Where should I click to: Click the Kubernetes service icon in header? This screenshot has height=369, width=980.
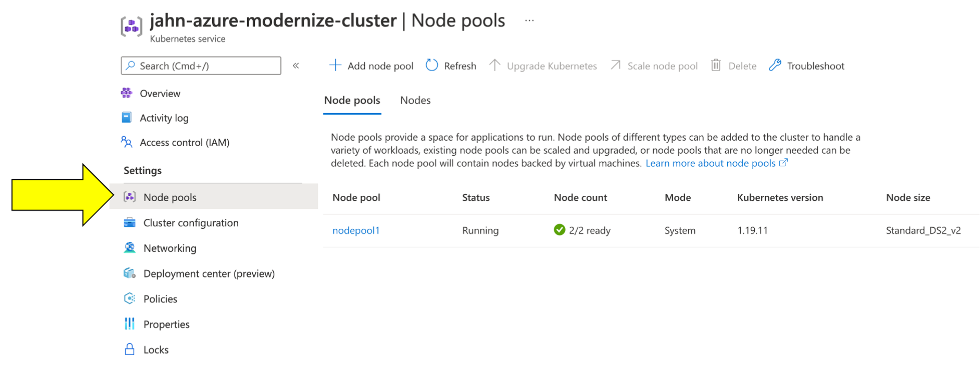(132, 26)
